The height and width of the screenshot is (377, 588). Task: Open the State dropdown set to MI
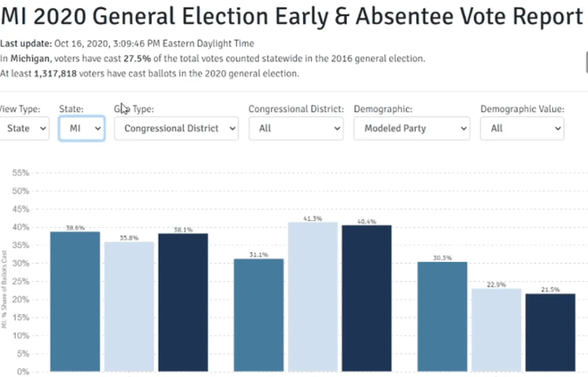82,129
